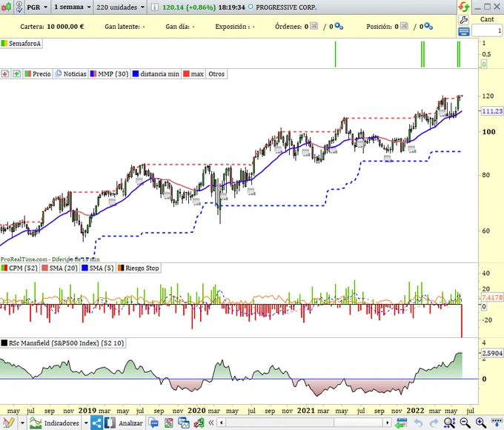Open the wrench settings icon

pos(463,20)
